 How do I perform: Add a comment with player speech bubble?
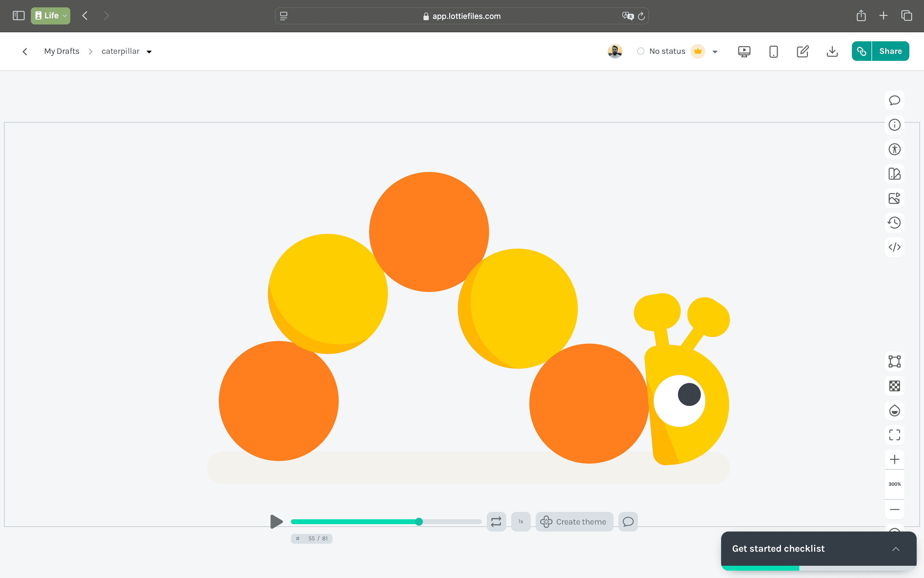coord(628,521)
